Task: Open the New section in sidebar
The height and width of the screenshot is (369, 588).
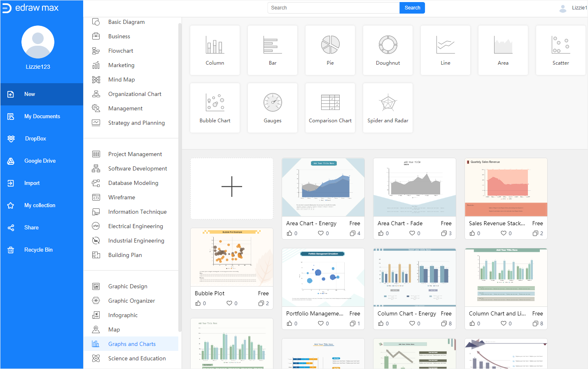Action: 42,94
